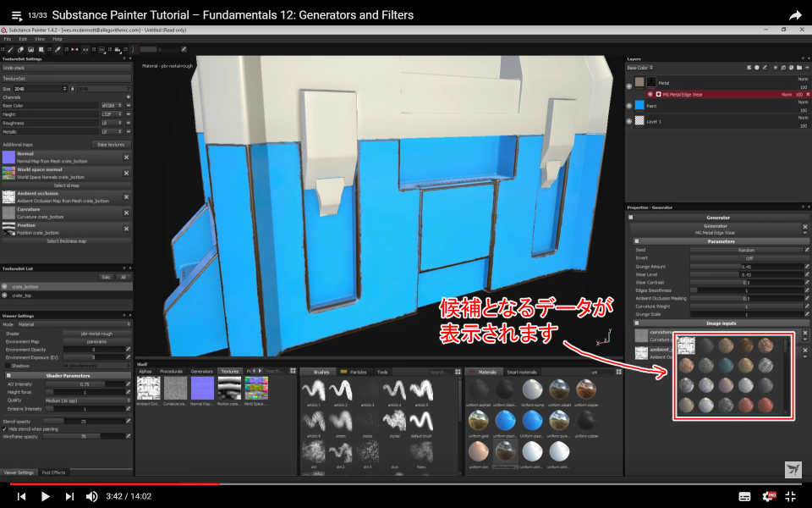Toggle YouTube subtitles button
This screenshot has width=812, height=508.
(x=744, y=497)
